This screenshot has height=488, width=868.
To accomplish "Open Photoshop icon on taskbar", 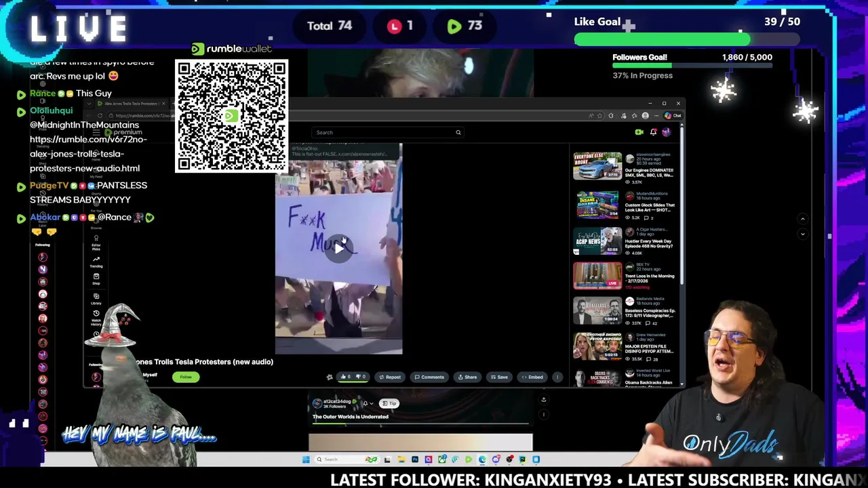I will pos(415,460).
